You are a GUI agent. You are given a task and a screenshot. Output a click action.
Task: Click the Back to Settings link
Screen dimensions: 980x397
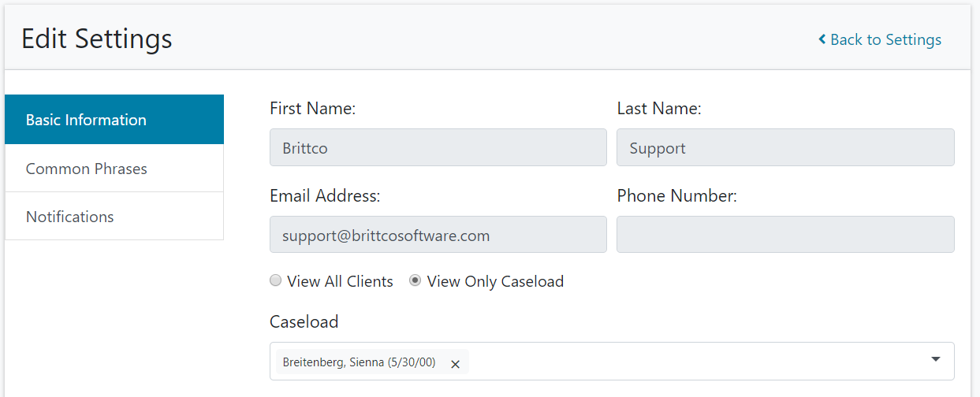(x=885, y=39)
